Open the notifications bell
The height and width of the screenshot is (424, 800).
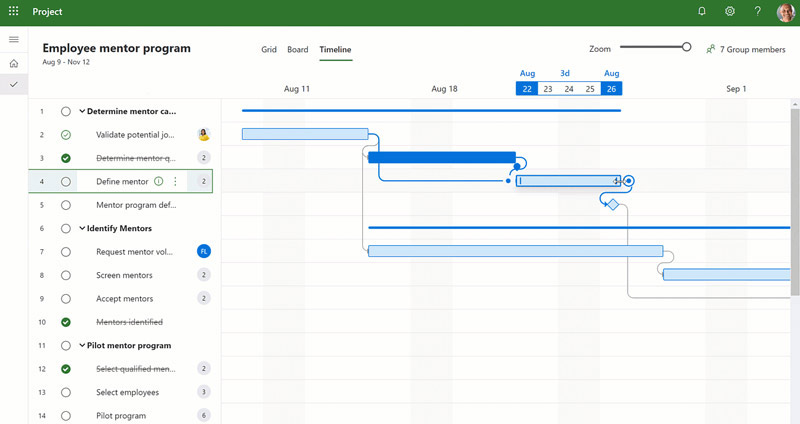(x=702, y=12)
